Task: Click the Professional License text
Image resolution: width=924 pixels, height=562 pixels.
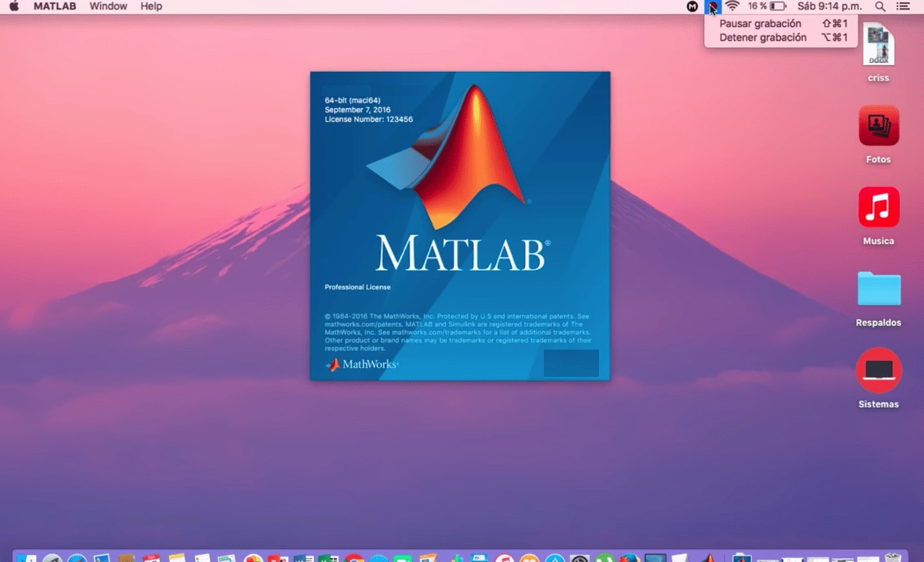Action: (357, 287)
